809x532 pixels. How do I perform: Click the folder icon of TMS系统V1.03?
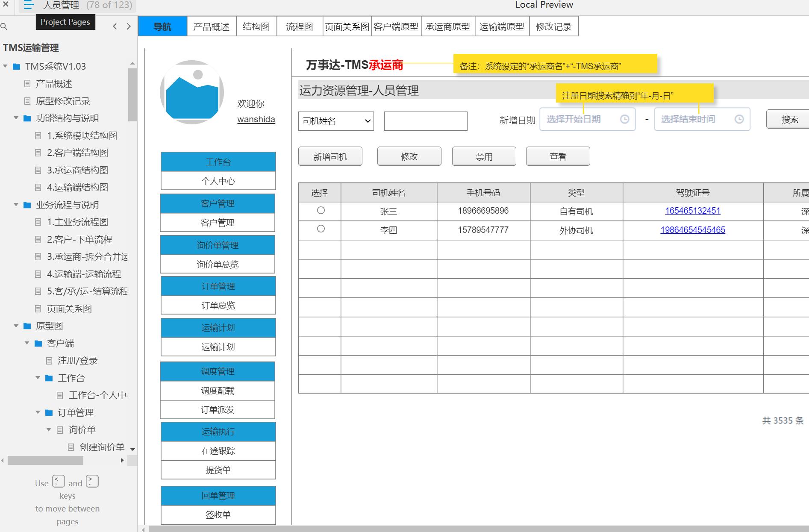(17, 67)
